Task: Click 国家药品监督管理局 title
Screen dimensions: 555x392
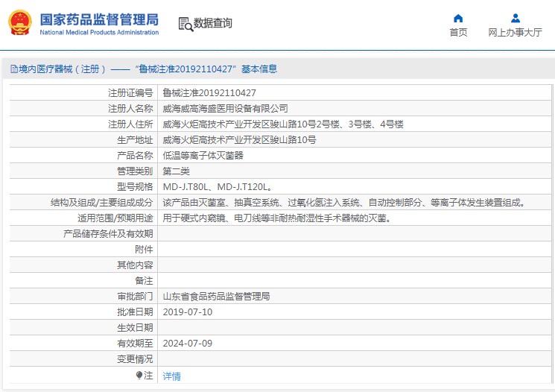Action: point(99,19)
